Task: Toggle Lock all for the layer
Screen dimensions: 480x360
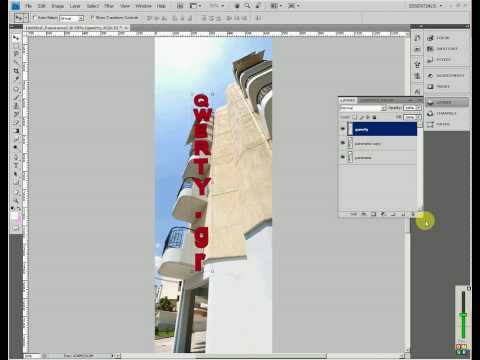Action: click(x=374, y=117)
